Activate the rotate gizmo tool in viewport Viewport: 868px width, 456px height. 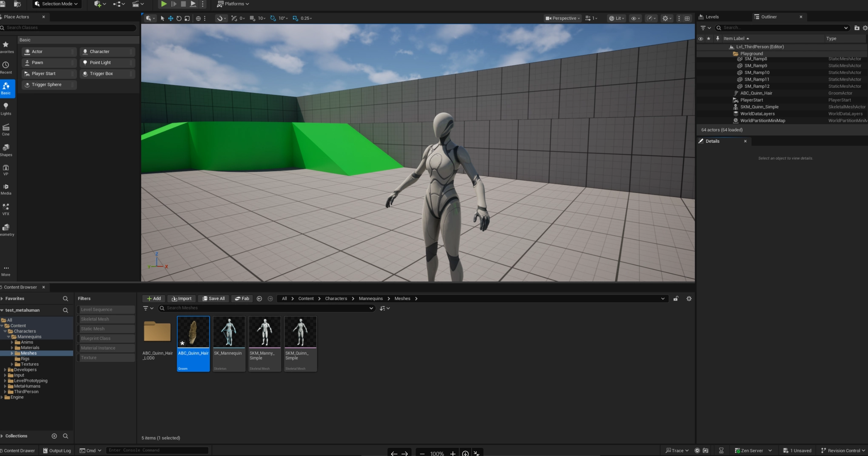click(179, 18)
